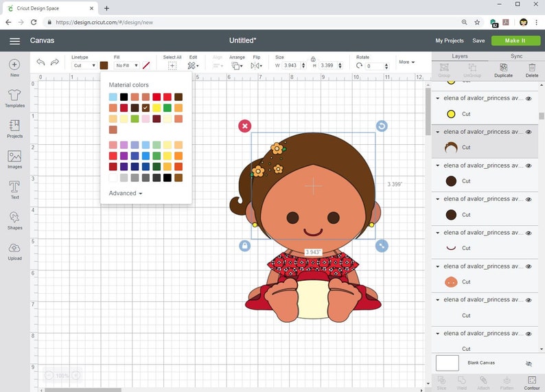Hide the brown hair layer

click(529, 132)
